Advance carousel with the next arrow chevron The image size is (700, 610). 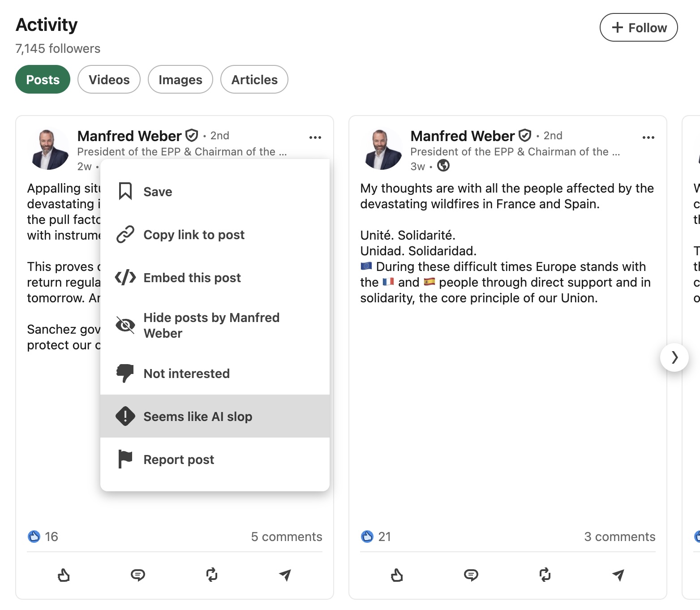[x=674, y=357]
